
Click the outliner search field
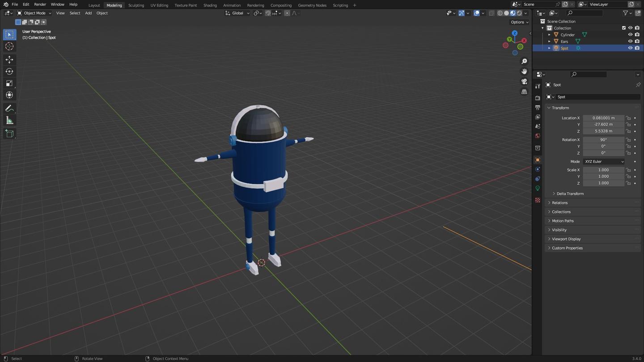tap(584, 13)
